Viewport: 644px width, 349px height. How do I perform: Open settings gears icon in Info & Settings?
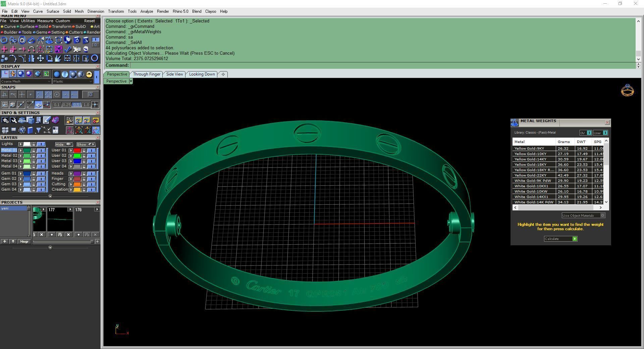pos(5,120)
